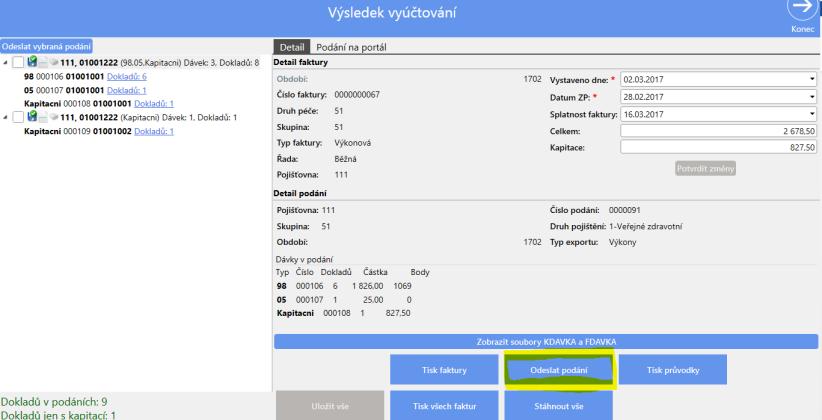Click invoice number 0000000067
Screen dimensions: 822x420
357,95
